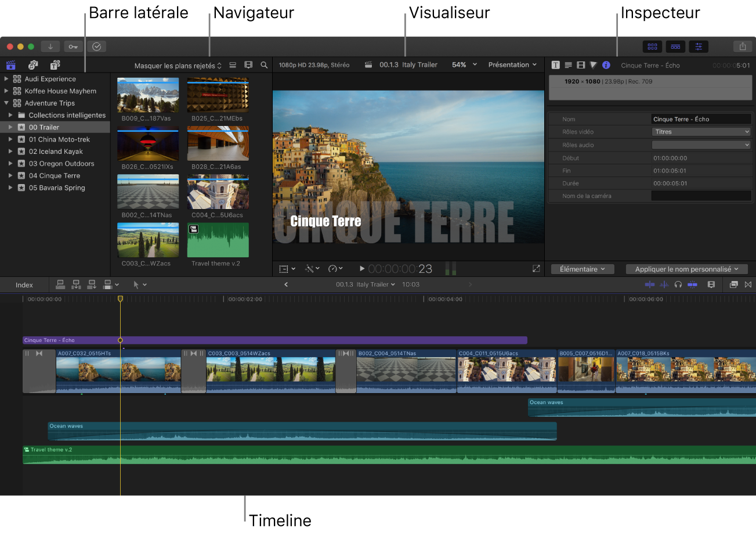Open the clip filtering search icon
Screen dimensions: 756x533
pos(264,65)
